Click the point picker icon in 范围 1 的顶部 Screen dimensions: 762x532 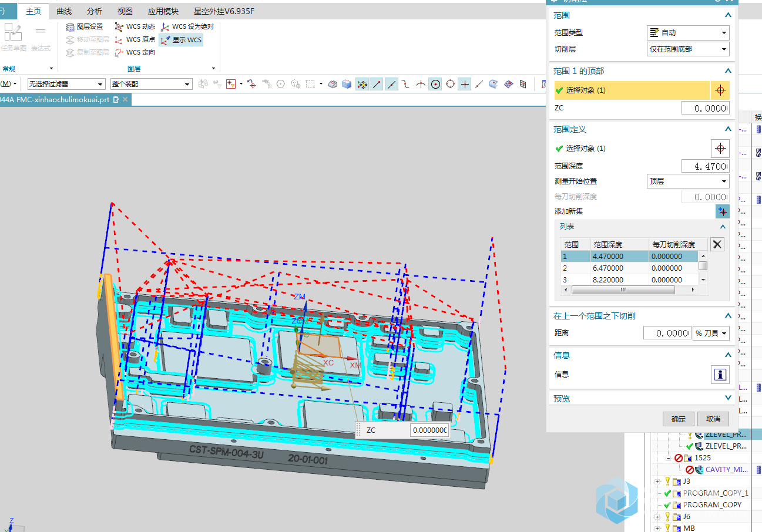720,90
